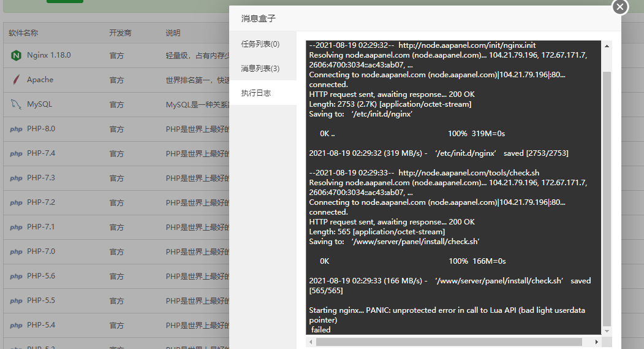Image resolution: width=644 pixels, height=349 pixels.
Task: Click the 'Length: 2753 (2.7K)' log line
Action: tap(390, 104)
